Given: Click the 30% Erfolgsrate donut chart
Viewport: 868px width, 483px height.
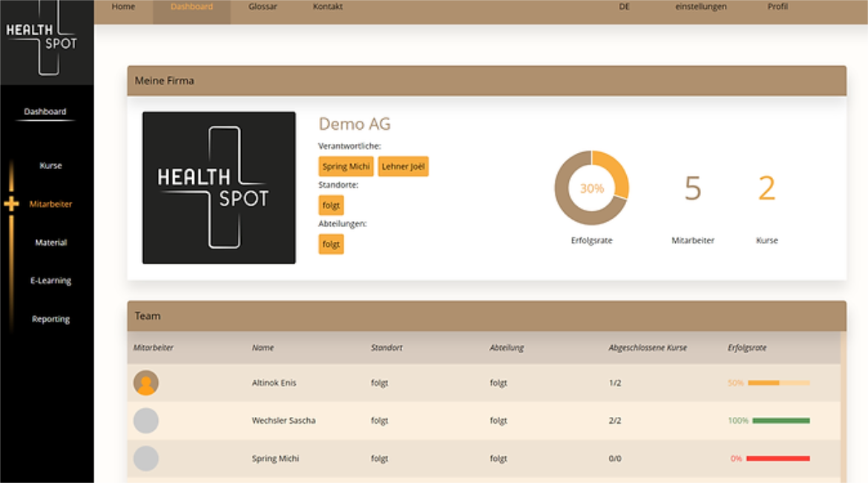Looking at the screenshot, I should 591,188.
